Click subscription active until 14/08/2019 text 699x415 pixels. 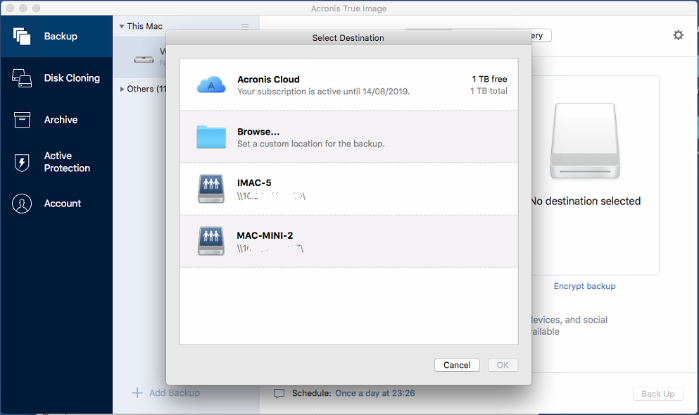click(x=323, y=91)
